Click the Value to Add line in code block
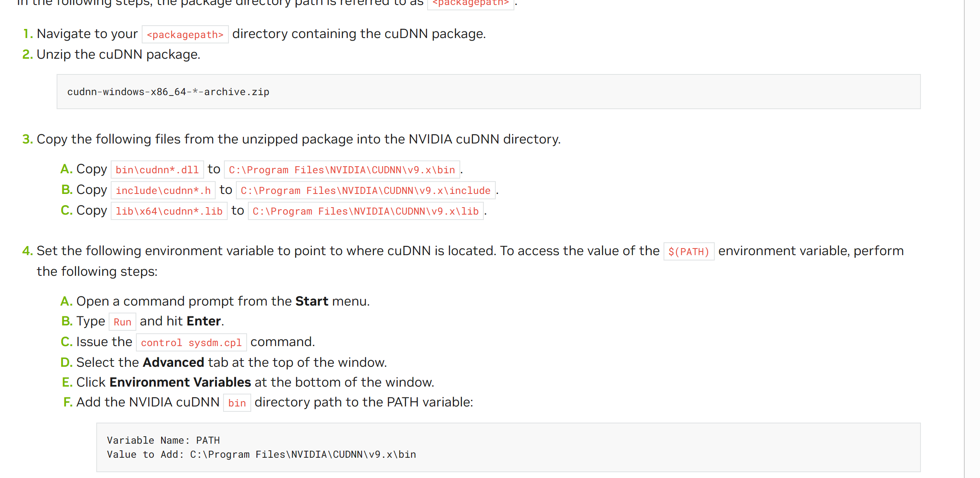This screenshot has width=980, height=478. [x=262, y=454]
